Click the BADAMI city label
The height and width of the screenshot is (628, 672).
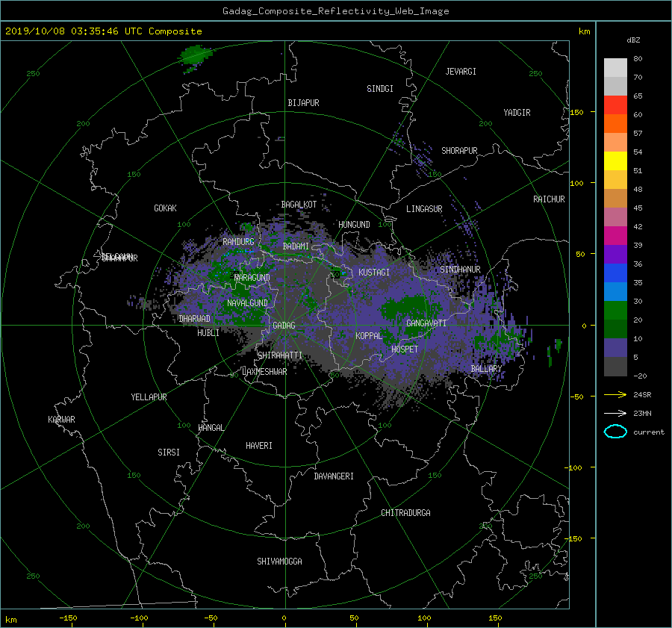pos(296,246)
